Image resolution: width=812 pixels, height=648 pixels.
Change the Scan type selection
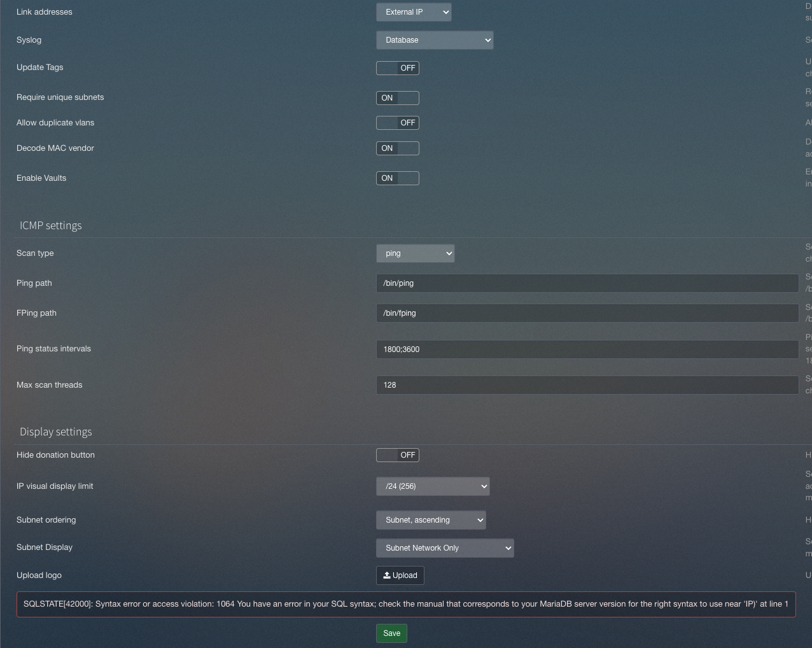pyautogui.click(x=415, y=253)
